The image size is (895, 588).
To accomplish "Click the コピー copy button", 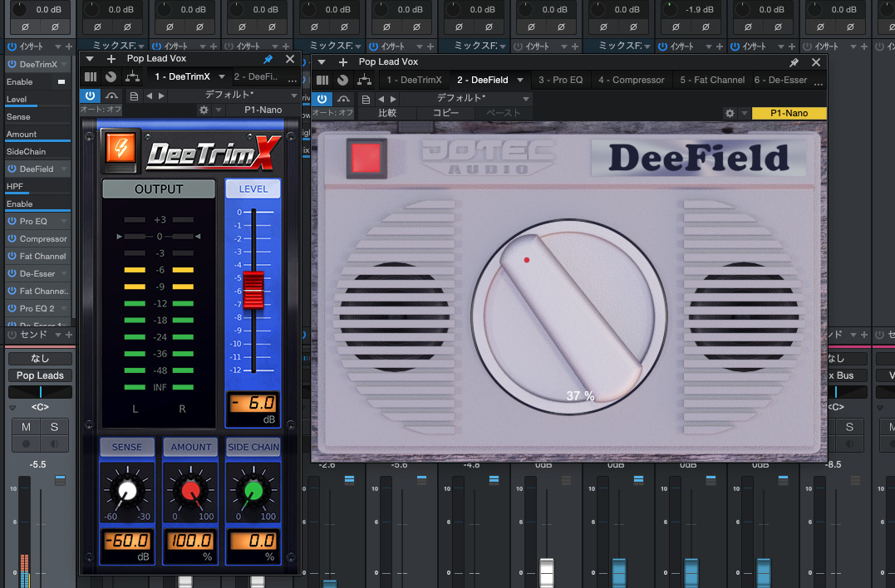I will (x=445, y=113).
